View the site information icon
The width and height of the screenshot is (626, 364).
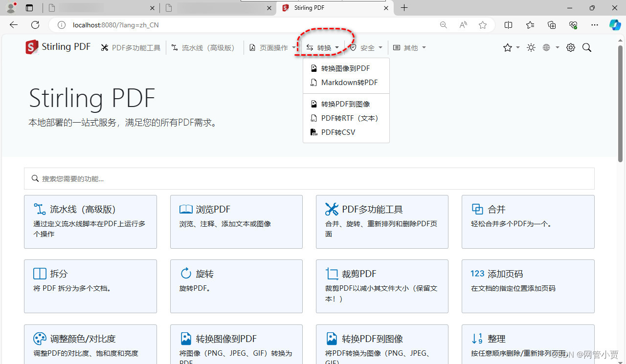tap(61, 25)
